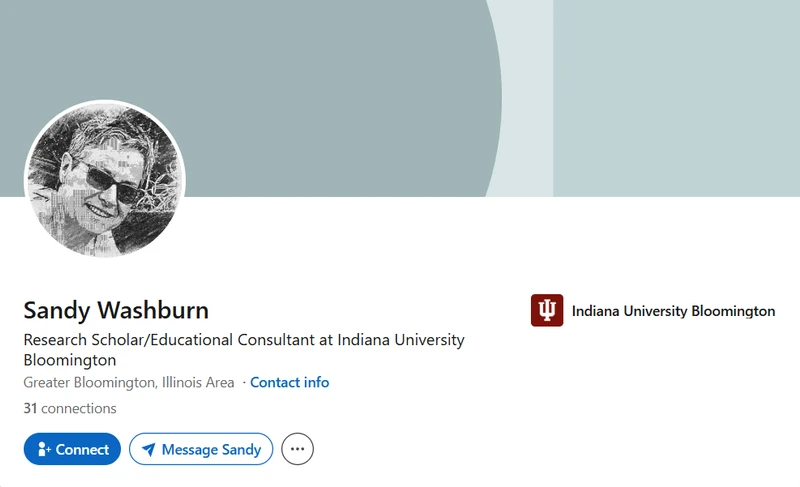Click the Indiana University Bloomington school name
The width and height of the screenshot is (800, 487).
673,311
